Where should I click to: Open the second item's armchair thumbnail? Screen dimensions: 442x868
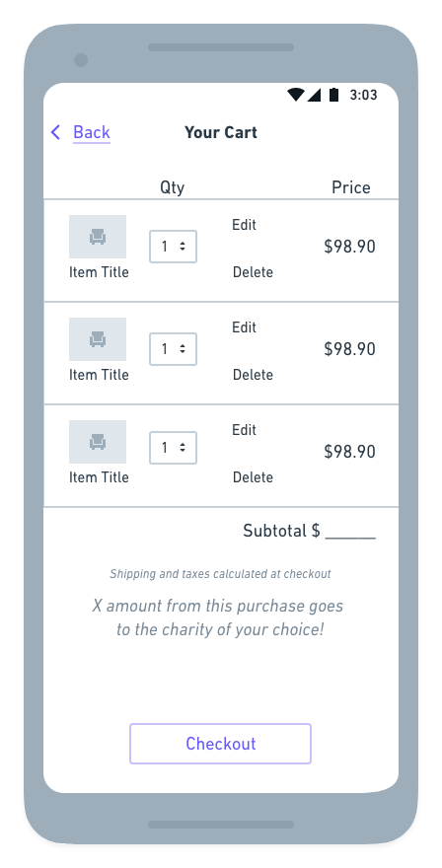pyautogui.click(x=98, y=338)
